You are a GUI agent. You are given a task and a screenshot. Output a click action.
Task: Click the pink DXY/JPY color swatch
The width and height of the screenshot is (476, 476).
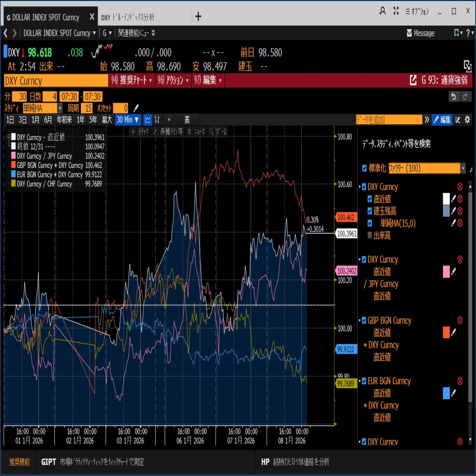click(446, 272)
